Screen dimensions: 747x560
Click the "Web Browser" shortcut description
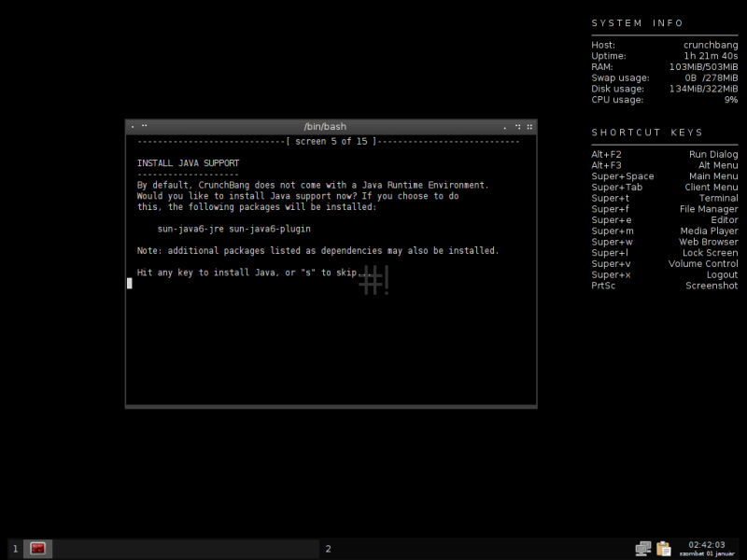(x=709, y=242)
